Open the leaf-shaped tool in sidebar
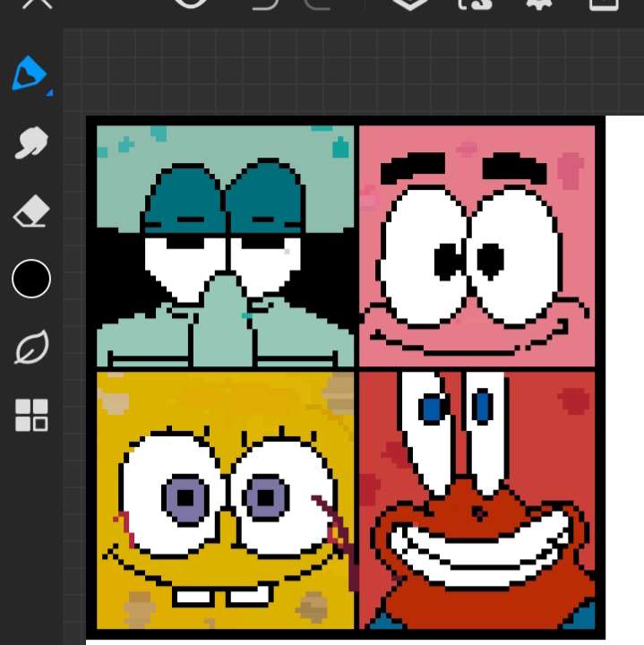 click(x=31, y=349)
